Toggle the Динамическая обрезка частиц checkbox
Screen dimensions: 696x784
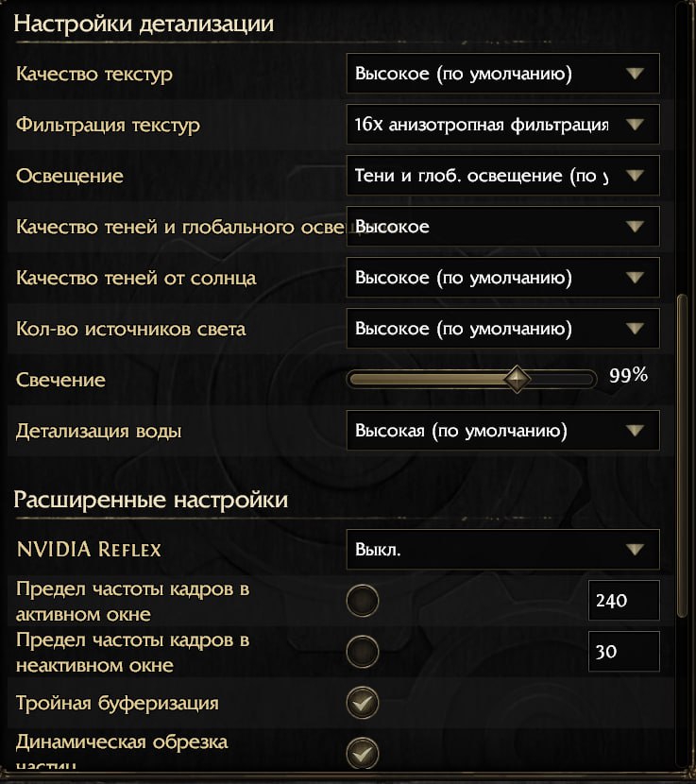point(363,754)
